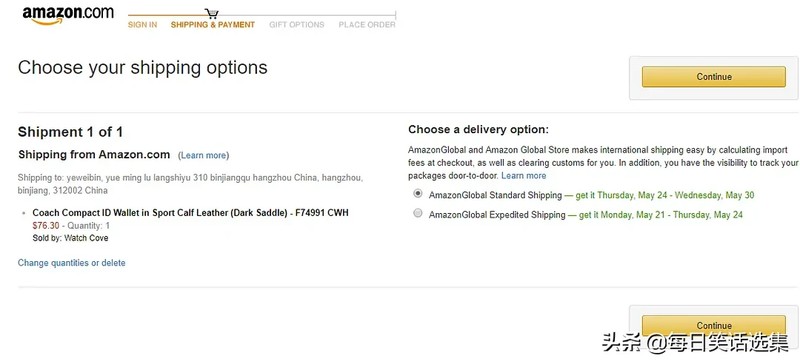Click the Expedited Shipping delivery date text
The height and width of the screenshot is (364, 800).
[661, 215]
